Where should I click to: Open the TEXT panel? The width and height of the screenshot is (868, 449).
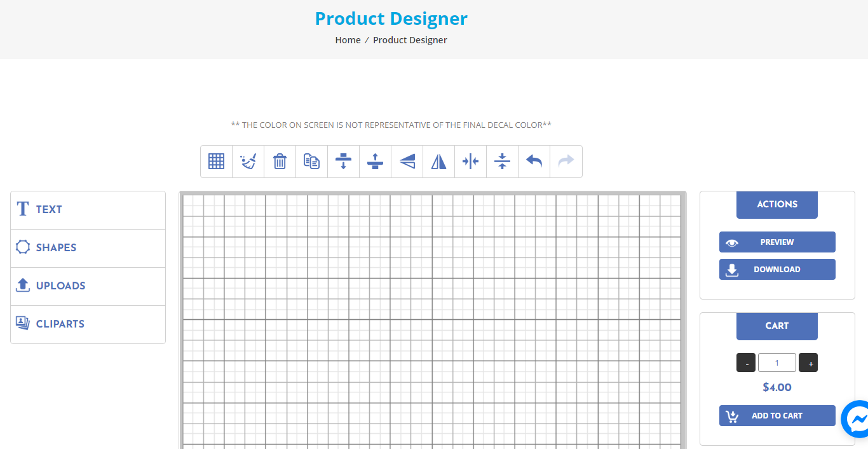coord(50,209)
